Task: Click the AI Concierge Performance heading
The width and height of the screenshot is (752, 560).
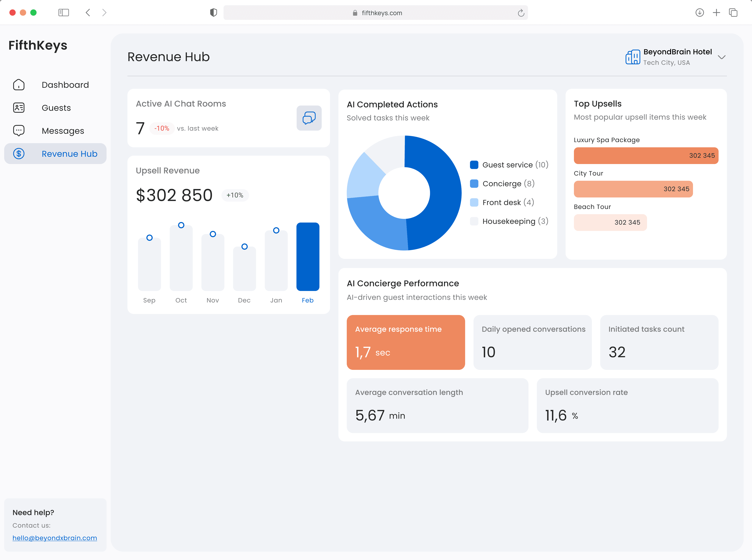Action: point(403,283)
